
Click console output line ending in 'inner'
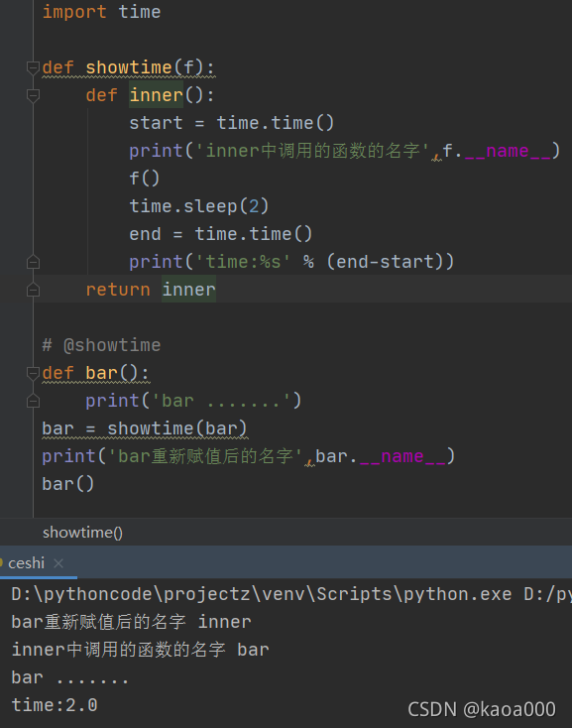click(131, 622)
